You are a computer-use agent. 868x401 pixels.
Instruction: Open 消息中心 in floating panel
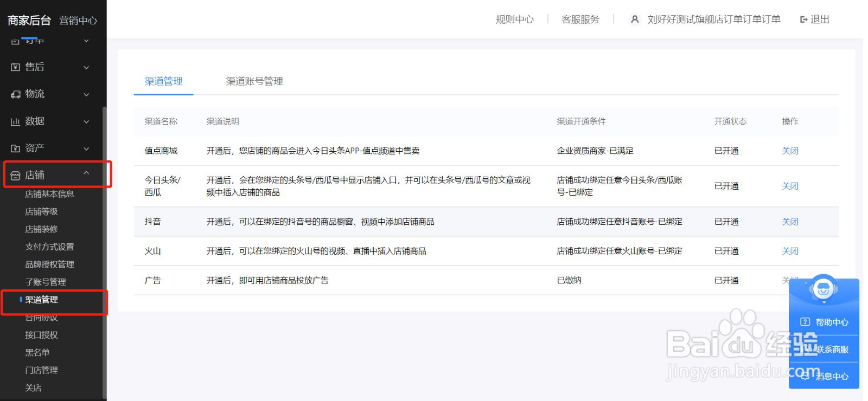pyautogui.click(x=832, y=376)
